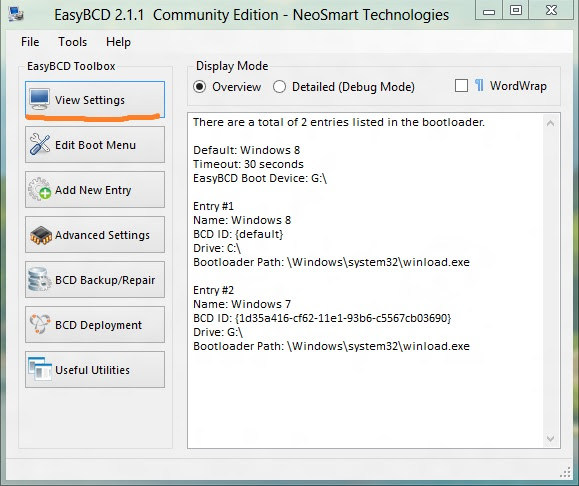Click Entry #1 Bootloader Path line
Screen dimensions: 579x486
click(331, 262)
